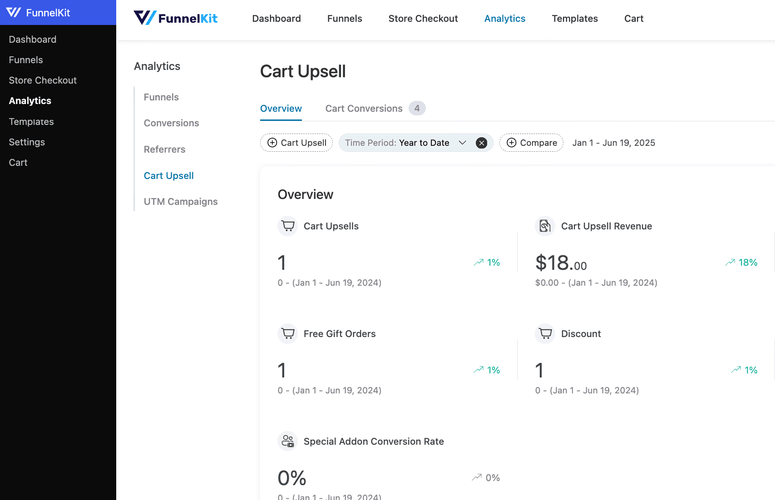Open the Time Period dropdown chevron
Viewport: 775px width, 500px height.
(462, 143)
